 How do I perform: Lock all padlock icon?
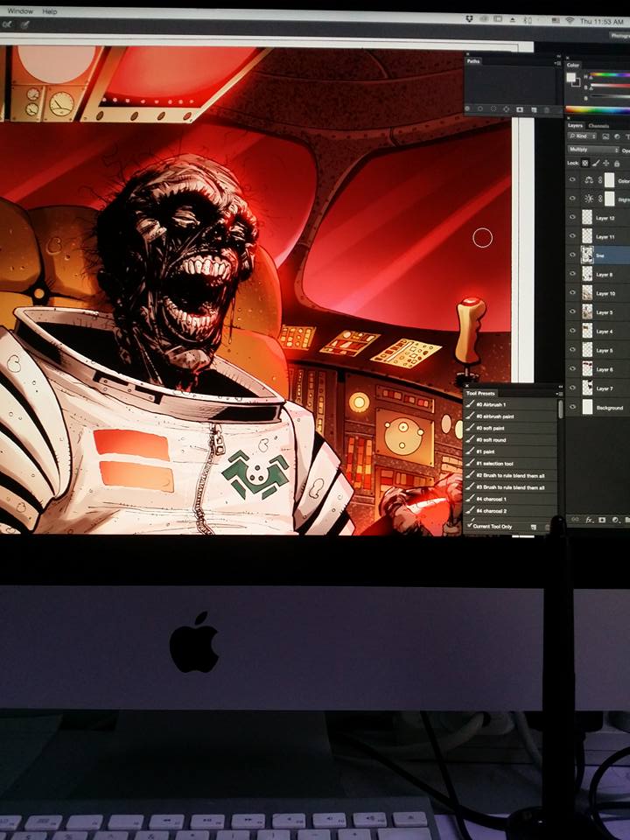(x=617, y=164)
